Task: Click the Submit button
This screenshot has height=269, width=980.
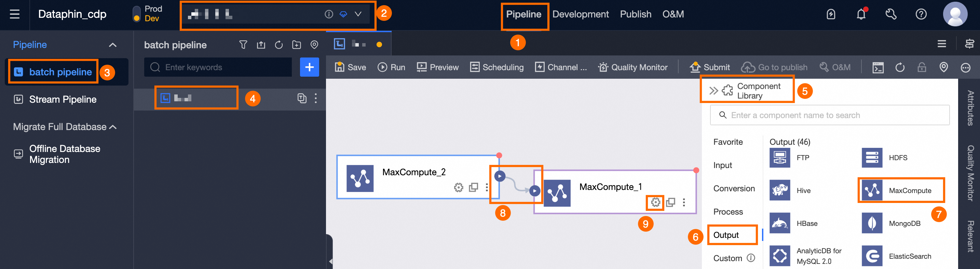Action: 710,67
